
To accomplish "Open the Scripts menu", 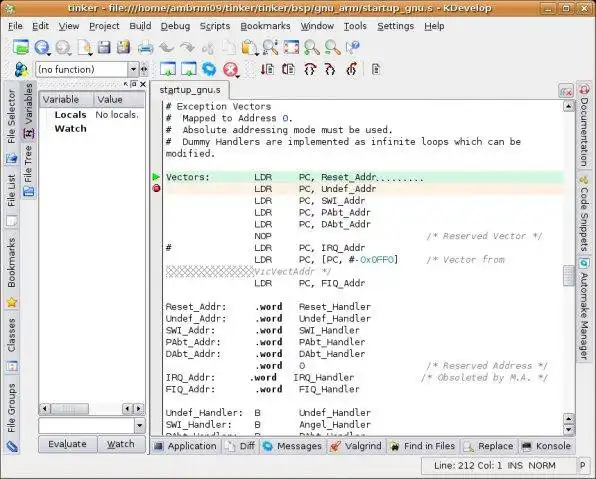I will [215, 26].
